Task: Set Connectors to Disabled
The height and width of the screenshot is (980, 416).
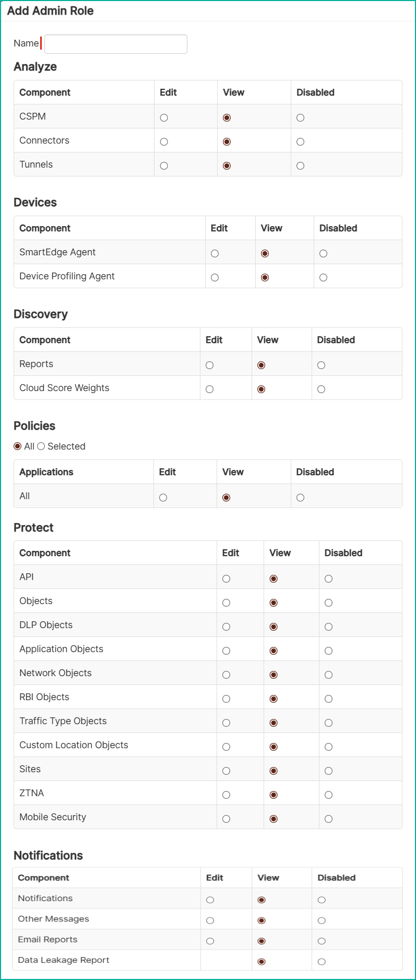Action: coord(300,142)
